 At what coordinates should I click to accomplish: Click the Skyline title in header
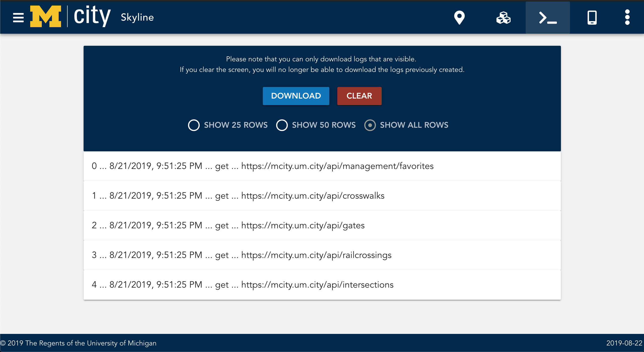[x=137, y=17]
